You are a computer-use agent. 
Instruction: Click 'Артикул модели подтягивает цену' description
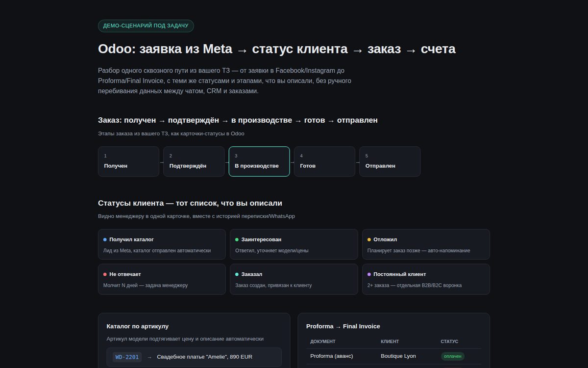[x=185, y=339]
